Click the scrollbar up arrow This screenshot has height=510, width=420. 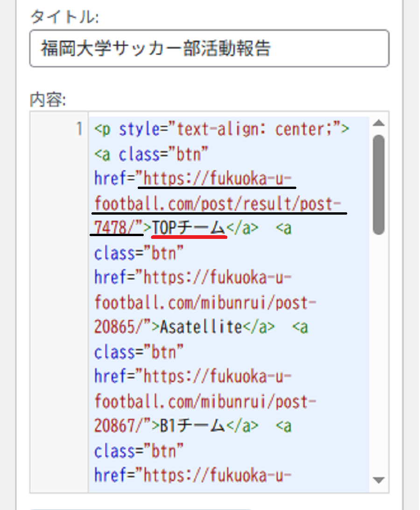tap(378, 123)
